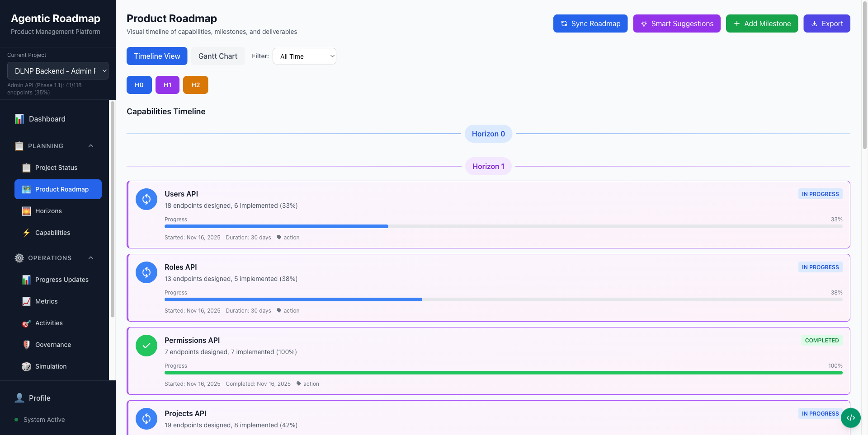Image resolution: width=868 pixels, height=435 pixels.
Task: Click the green floating code icon button
Action: click(851, 418)
